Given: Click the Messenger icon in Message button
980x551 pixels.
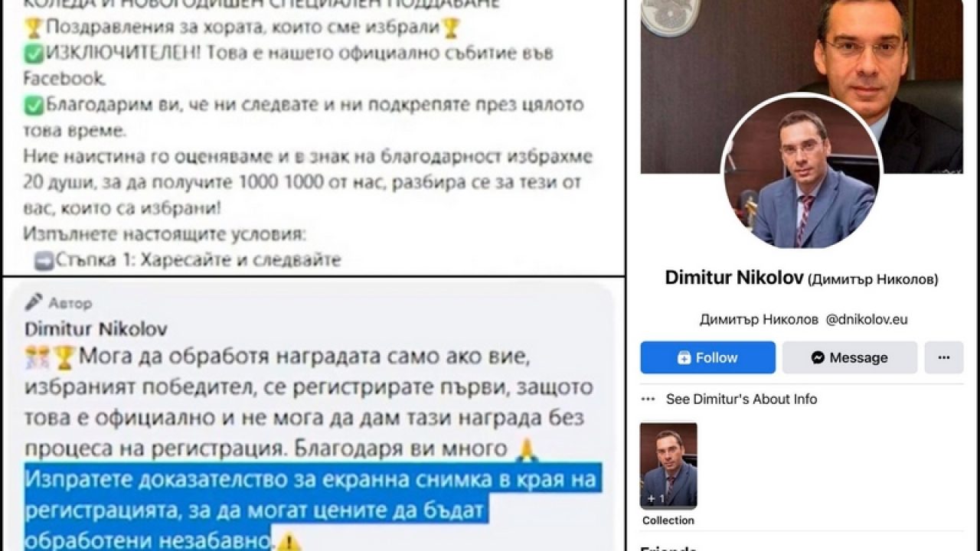Looking at the screenshot, I should pos(818,357).
